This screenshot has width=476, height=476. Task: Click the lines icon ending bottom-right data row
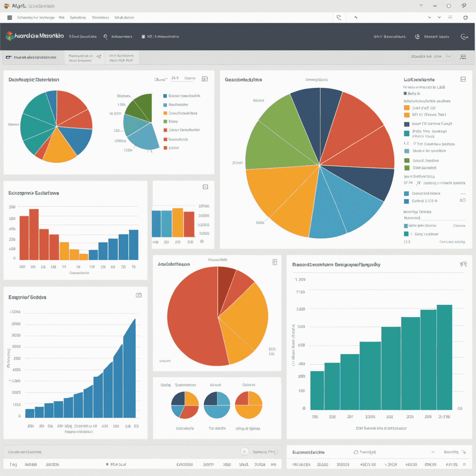[x=464, y=464]
